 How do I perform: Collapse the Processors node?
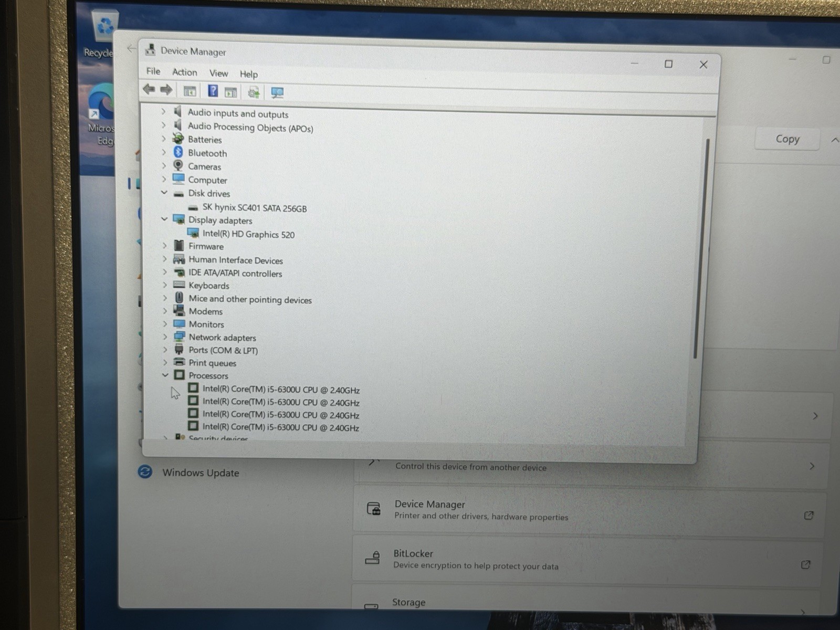click(x=165, y=375)
